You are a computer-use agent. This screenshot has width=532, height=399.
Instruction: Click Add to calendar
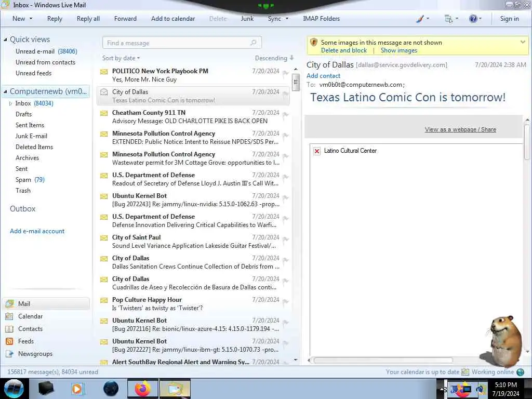(173, 19)
